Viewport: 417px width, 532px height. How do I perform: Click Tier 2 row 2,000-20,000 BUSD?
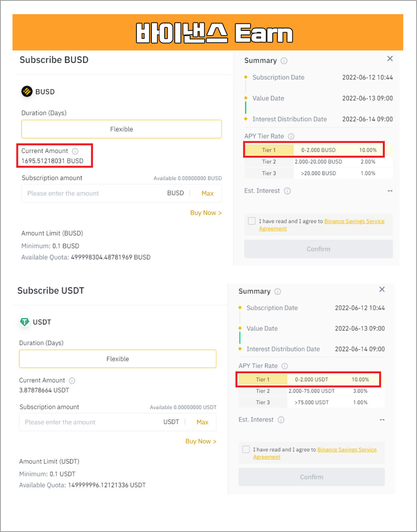click(319, 162)
